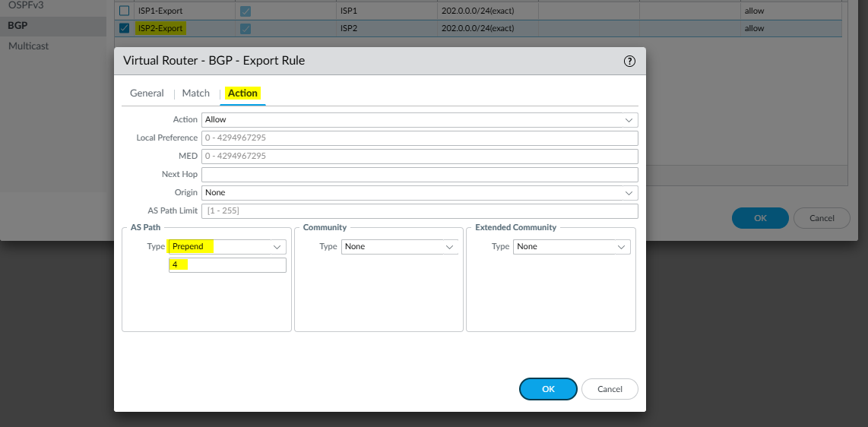Screen dimensions: 868x427
Task: Switch to the General tab
Action: [x=147, y=93]
